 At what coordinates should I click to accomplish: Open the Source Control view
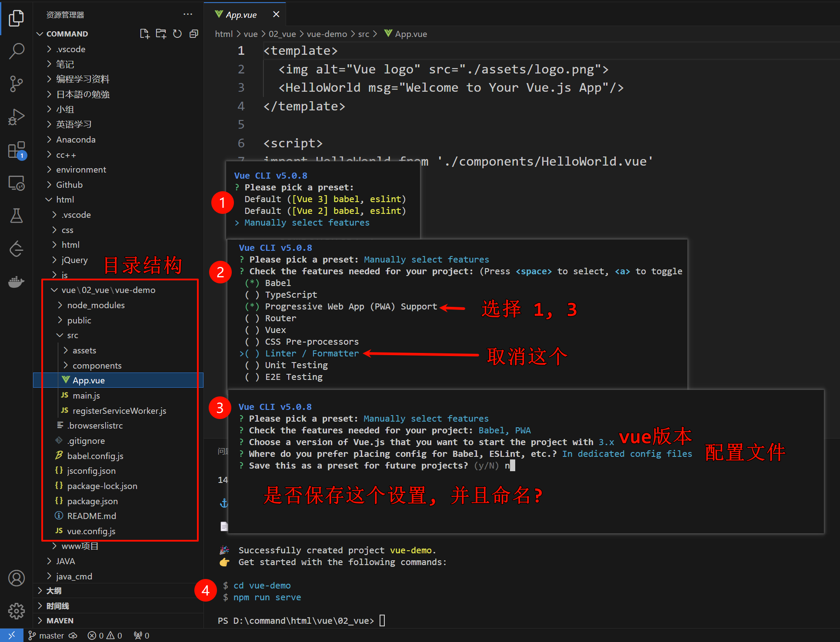[x=16, y=83]
